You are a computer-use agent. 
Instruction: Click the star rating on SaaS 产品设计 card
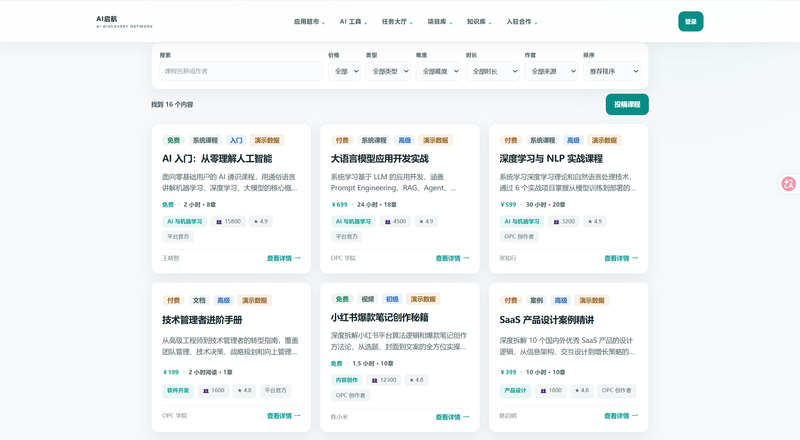[582, 390]
